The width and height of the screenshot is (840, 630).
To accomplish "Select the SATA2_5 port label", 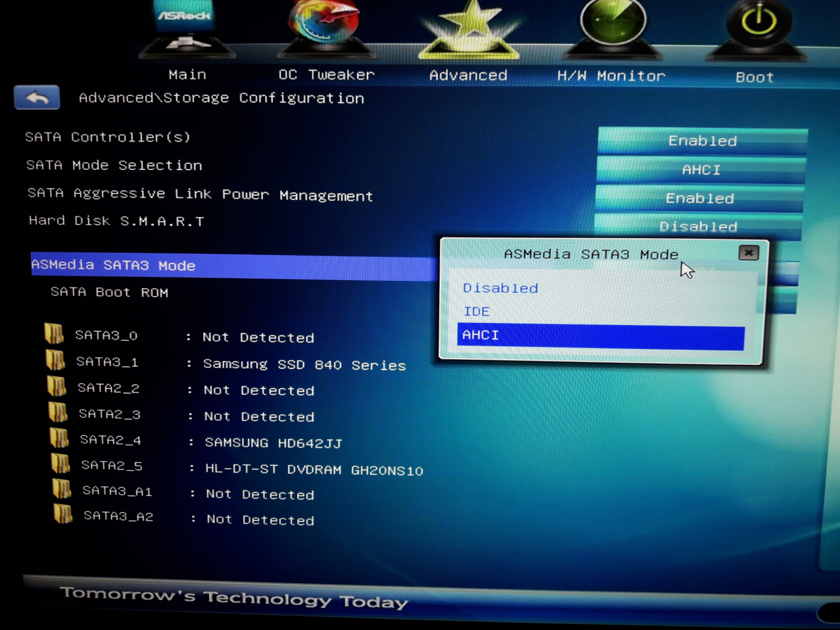I will (112, 465).
